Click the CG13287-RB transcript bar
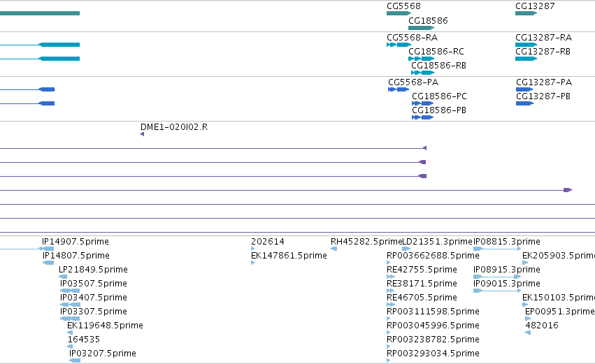Viewport: 595px width, 364px height. click(x=526, y=59)
